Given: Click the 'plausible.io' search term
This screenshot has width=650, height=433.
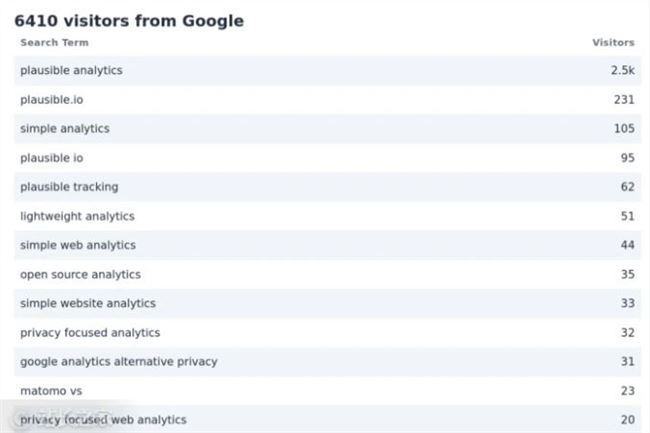Looking at the screenshot, I should pyautogui.click(x=52, y=100).
